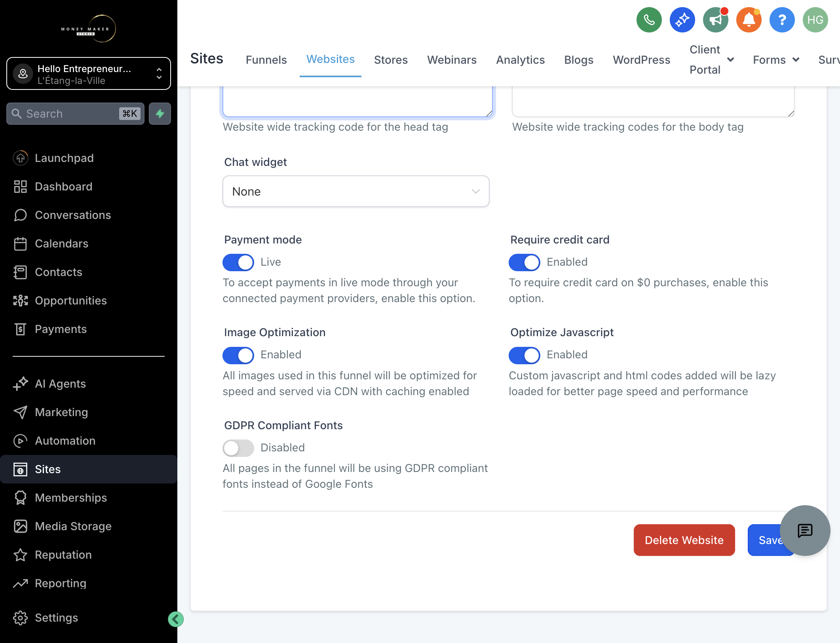Screen dimensions: 840x643
Task: Click the green phone call icon
Action: point(649,20)
